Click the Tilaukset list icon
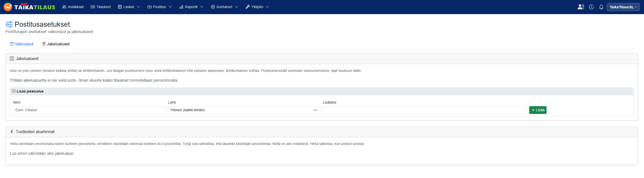This screenshot has width=644, height=178. point(93,7)
